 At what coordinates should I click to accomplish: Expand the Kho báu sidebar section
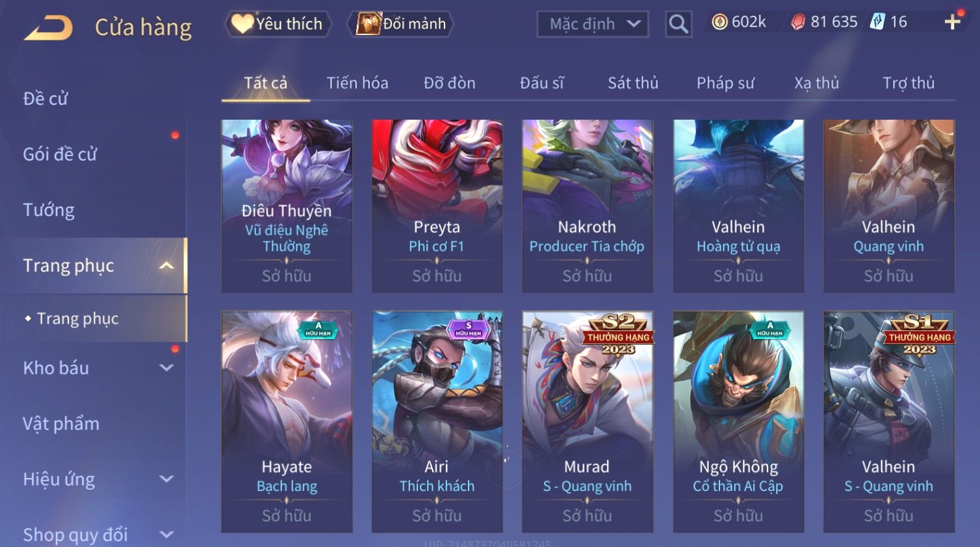tap(166, 367)
